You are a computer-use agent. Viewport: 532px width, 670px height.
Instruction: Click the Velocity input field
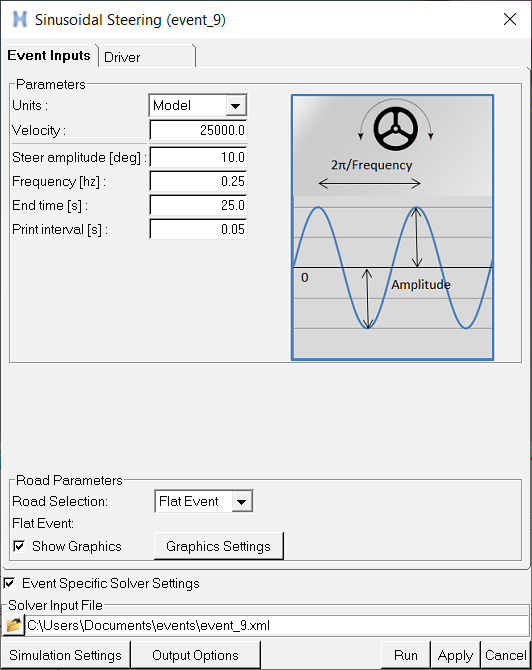point(198,130)
